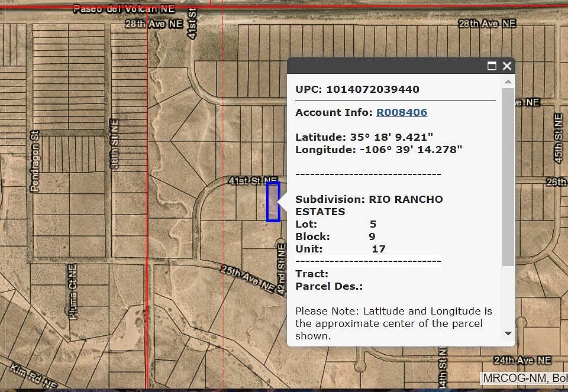Screen dimensions: 568x392
Task: Click the popup scrollbar down arrow
Action: click(508, 333)
